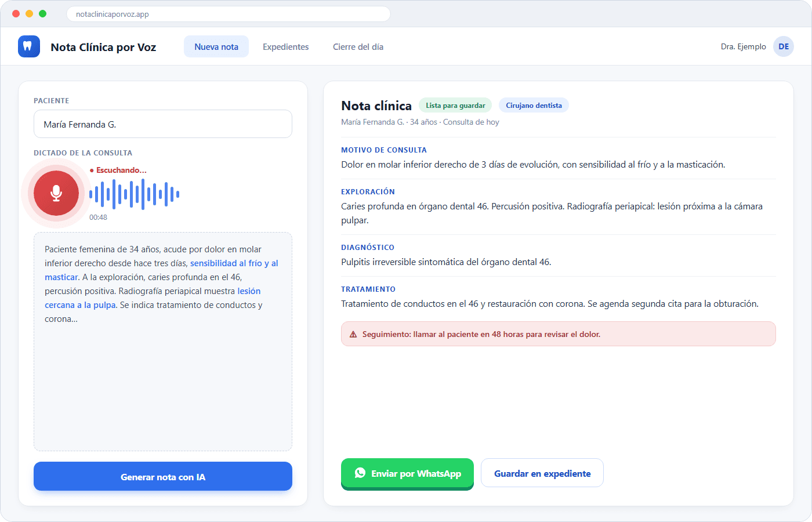Go to Cierre del día tab
Viewport: 812px width, 522px height.
[x=358, y=46]
